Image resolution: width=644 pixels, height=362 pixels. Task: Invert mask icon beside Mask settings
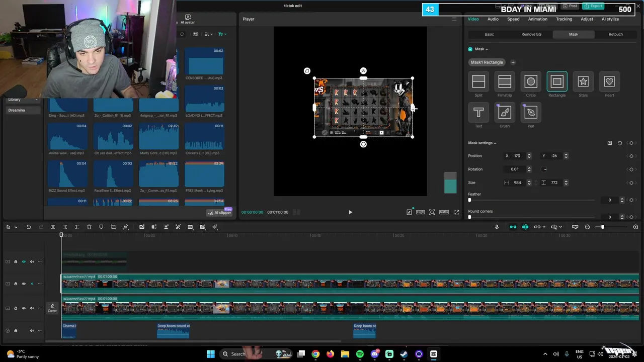pyautogui.click(x=610, y=143)
